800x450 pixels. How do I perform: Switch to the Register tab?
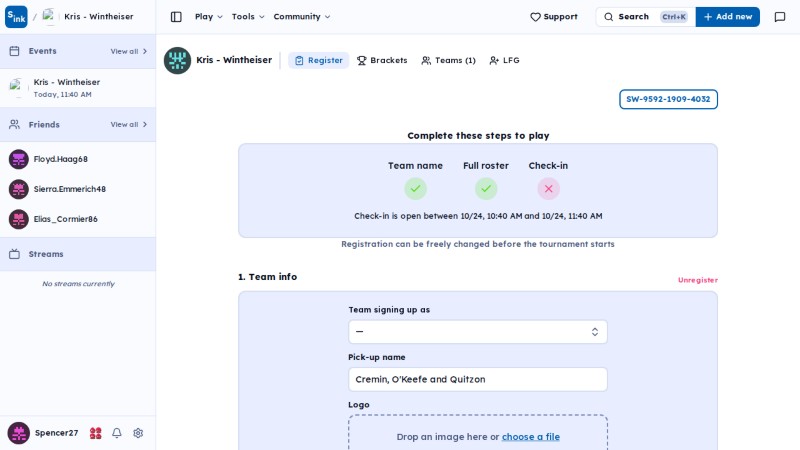tap(318, 60)
